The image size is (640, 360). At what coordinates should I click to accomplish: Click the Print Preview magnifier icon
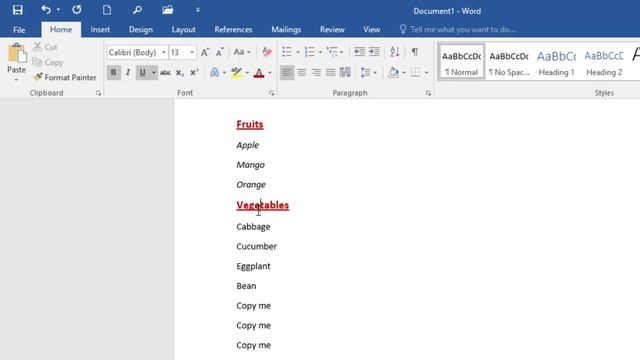(137, 10)
